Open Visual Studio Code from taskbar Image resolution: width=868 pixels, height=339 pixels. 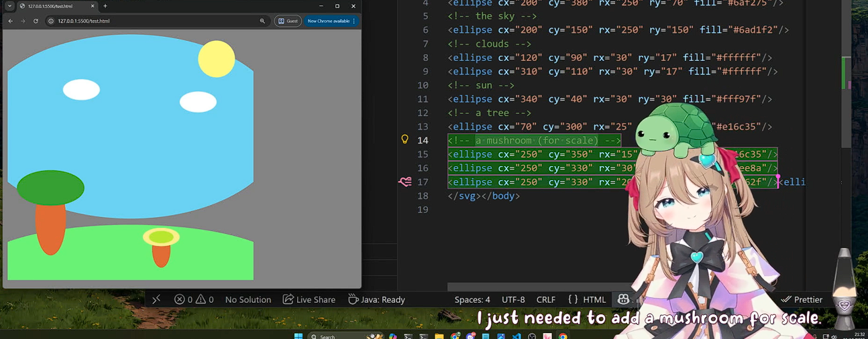click(x=516, y=336)
